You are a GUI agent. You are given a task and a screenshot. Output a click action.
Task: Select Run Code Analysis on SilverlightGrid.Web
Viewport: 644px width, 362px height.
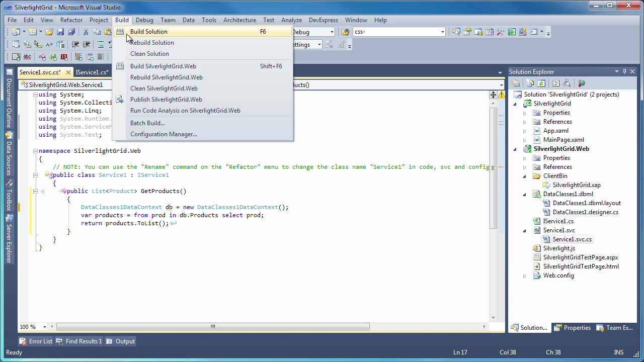pyautogui.click(x=185, y=111)
